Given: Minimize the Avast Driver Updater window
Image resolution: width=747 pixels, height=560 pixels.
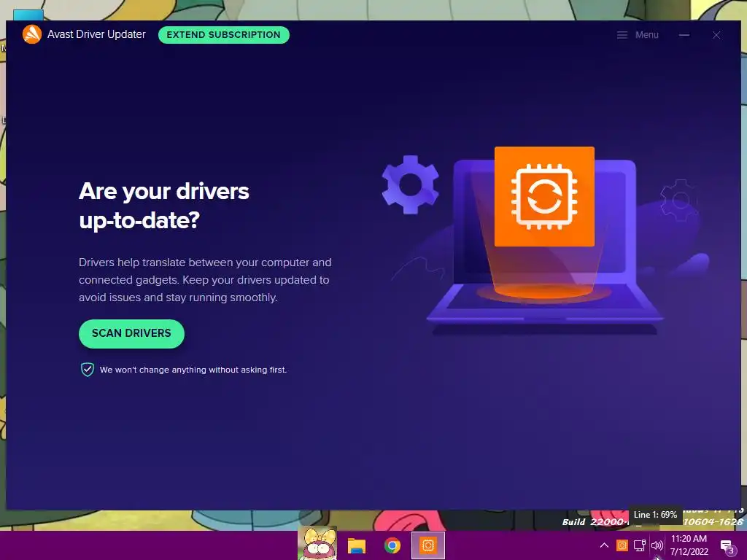Looking at the screenshot, I should click(x=684, y=35).
